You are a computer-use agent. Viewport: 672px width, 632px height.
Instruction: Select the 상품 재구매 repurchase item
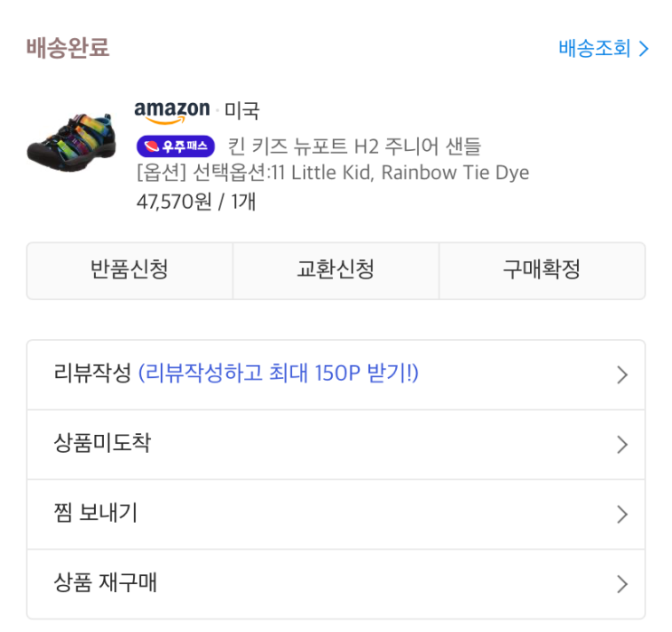click(105, 583)
